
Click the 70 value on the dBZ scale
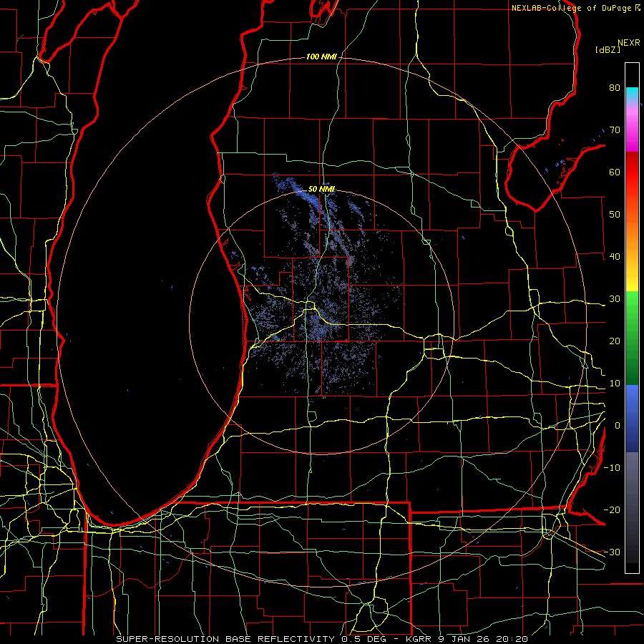615,130
